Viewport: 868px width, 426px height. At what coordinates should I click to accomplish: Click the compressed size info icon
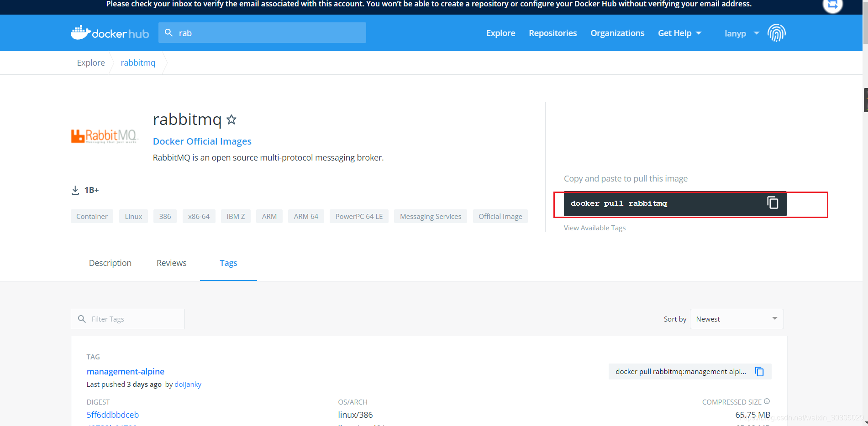(767, 401)
